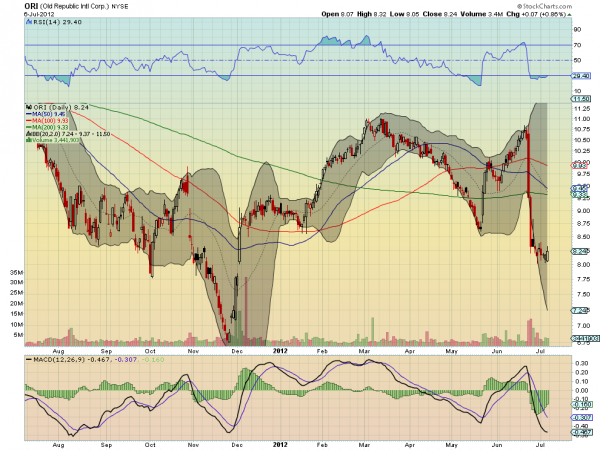Click the 10.50 price axis label
600x450 pixels.
pos(582,140)
